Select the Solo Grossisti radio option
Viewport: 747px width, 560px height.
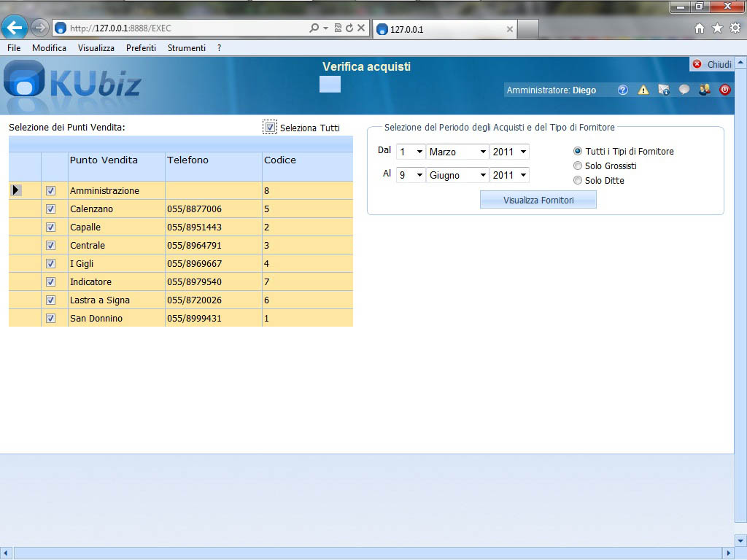point(578,166)
